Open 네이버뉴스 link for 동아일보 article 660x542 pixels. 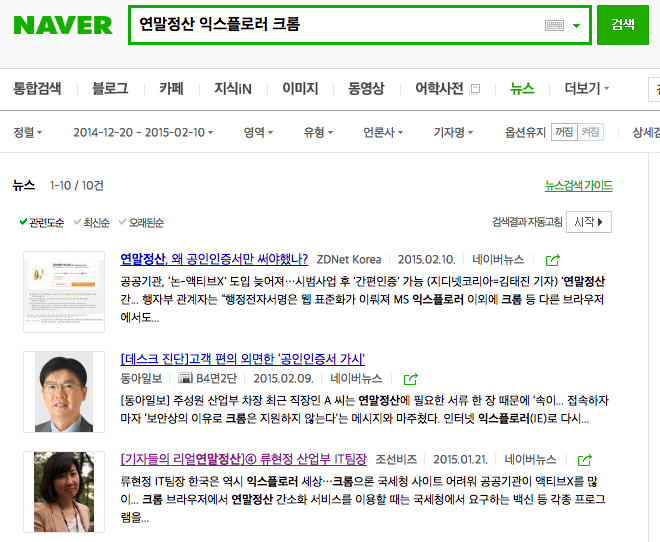356,378
